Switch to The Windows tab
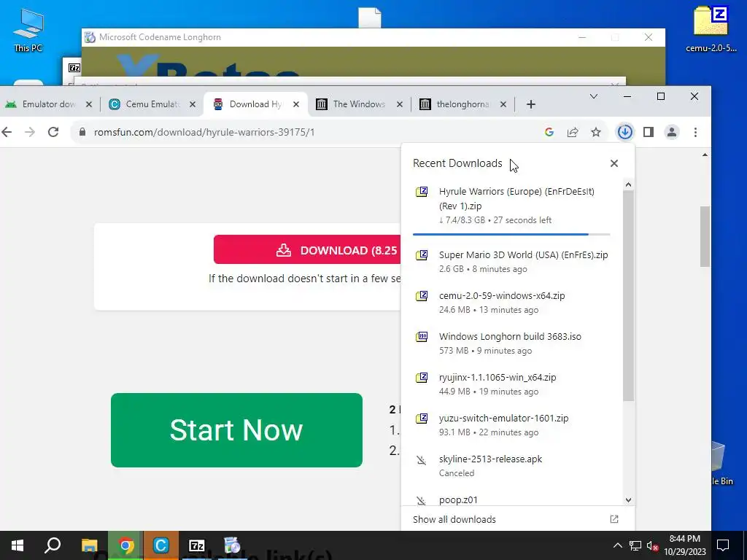 point(359,104)
